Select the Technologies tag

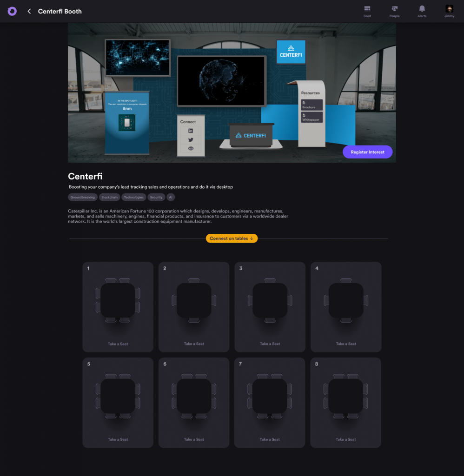tap(133, 197)
